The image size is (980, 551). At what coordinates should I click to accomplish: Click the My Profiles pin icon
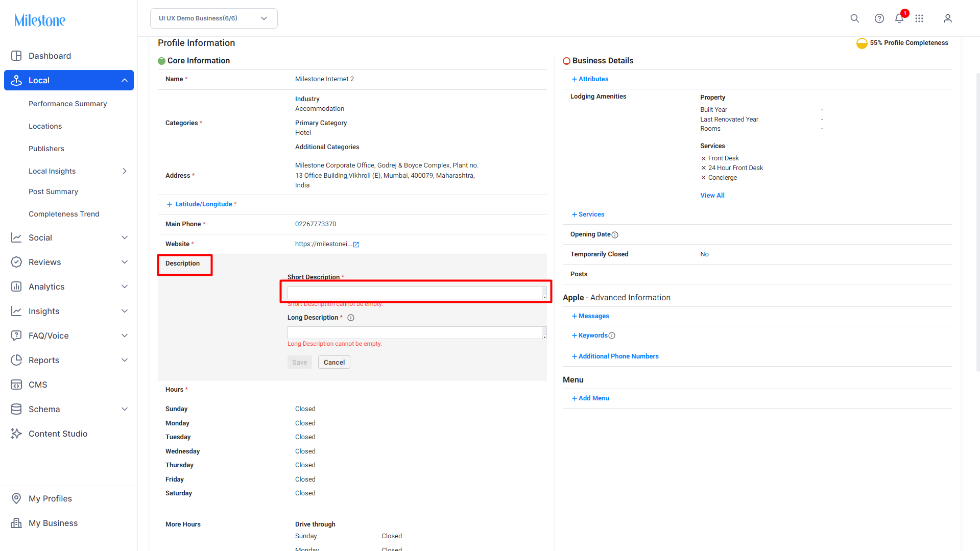tap(16, 498)
